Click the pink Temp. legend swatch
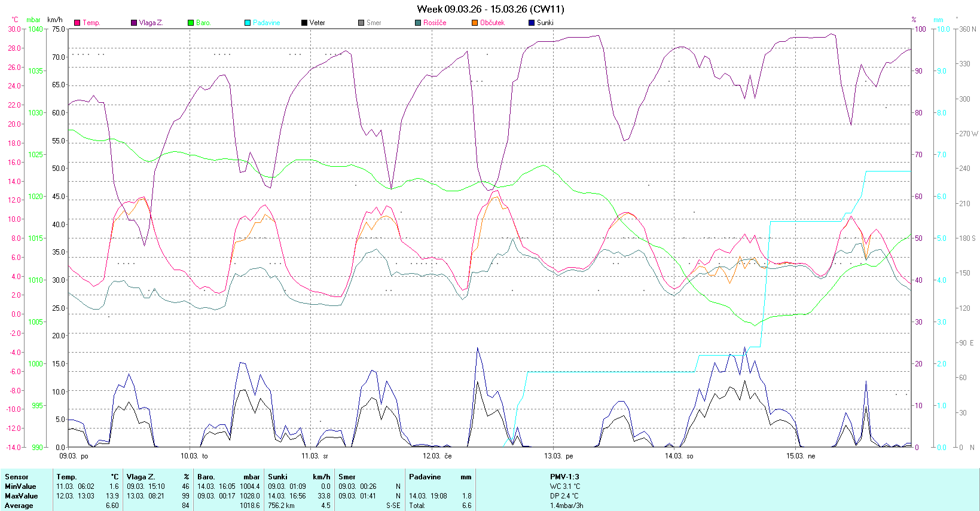980x511 pixels. coord(77,23)
